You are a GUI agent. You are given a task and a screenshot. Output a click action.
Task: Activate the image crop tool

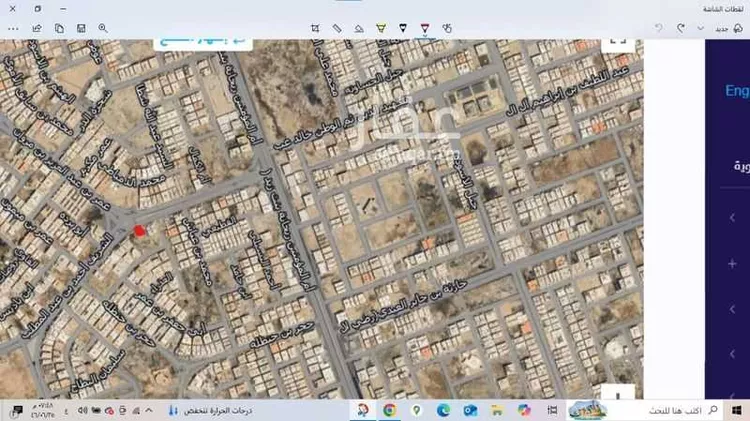click(x=315, y=29)
